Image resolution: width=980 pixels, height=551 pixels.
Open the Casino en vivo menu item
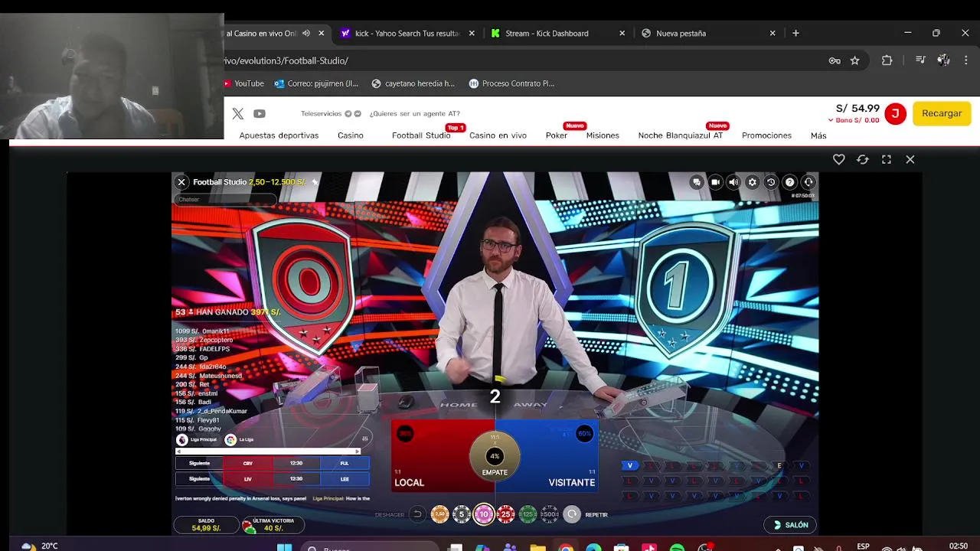[498, 135]
